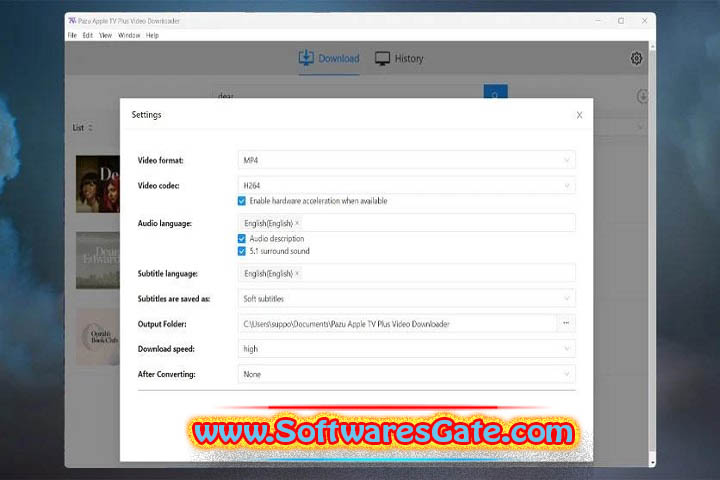
Task: Click the search field containing dear
Action: [x=348, y=92]
